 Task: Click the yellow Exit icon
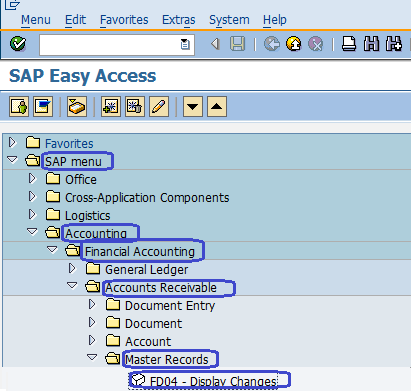tap(294, 44)
